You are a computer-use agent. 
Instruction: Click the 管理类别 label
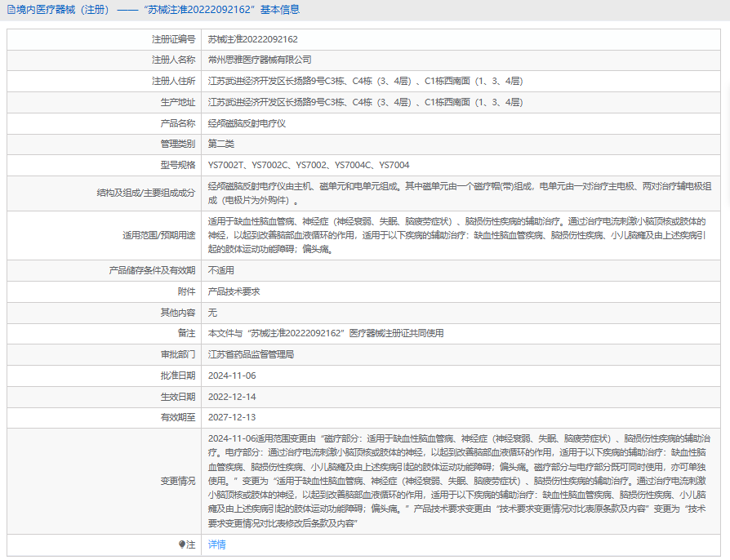pos(178,144)
